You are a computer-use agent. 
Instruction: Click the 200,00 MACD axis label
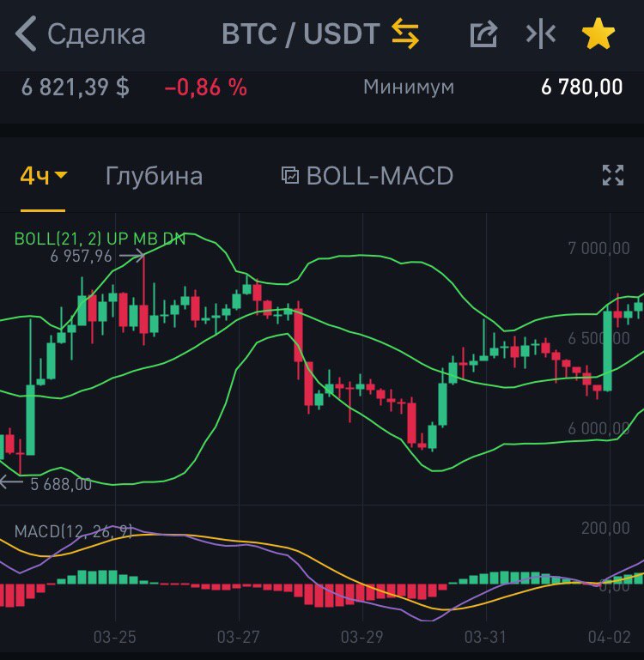[x=605, y=528]
